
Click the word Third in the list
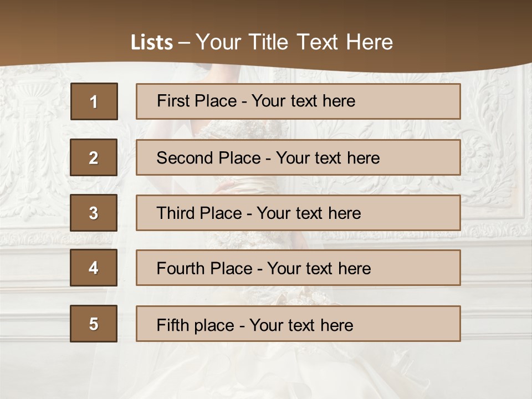(176, 213)
